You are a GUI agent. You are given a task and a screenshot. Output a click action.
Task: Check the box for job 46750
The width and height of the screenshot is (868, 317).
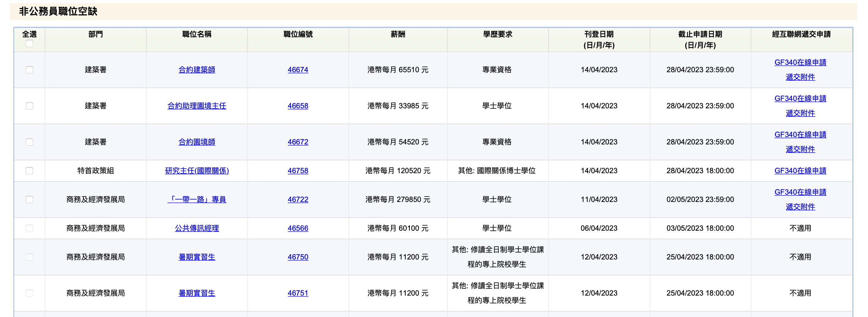[x=29, y=257]
